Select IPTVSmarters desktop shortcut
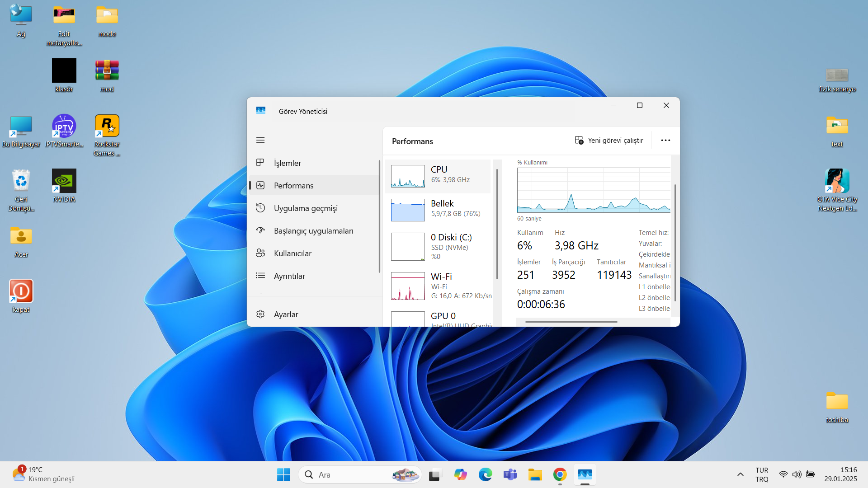Viewport: 868px width, 488px height. coord(64,131)
